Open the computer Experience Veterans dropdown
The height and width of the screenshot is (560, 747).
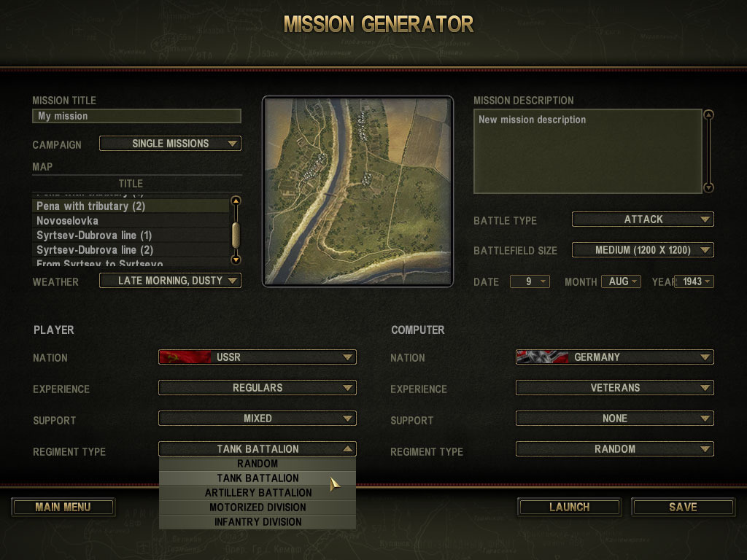coord(614,388)
